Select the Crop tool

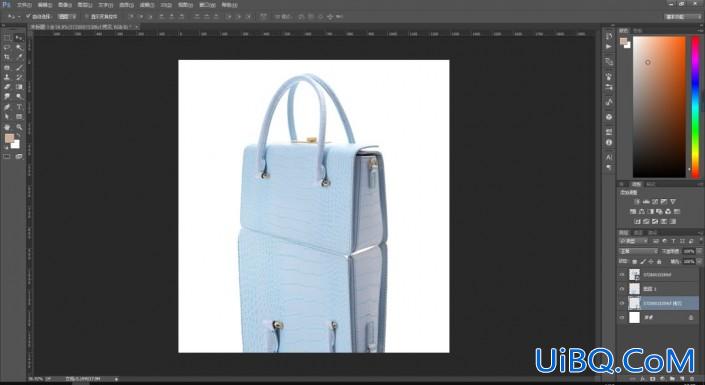click(7, 58)
